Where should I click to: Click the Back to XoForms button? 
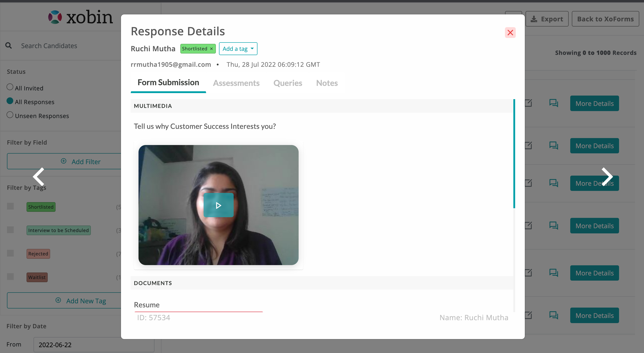(x=605, y=19)
